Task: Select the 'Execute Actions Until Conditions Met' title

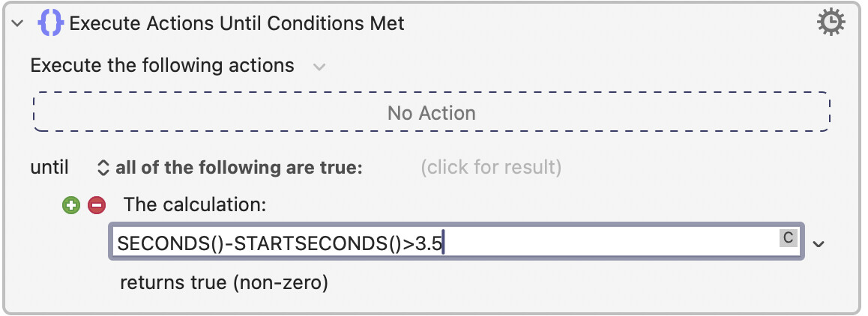Action: [237, 23]
